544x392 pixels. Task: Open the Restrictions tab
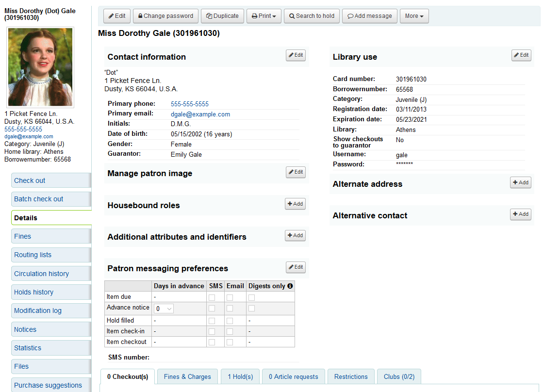coord(351,377)
